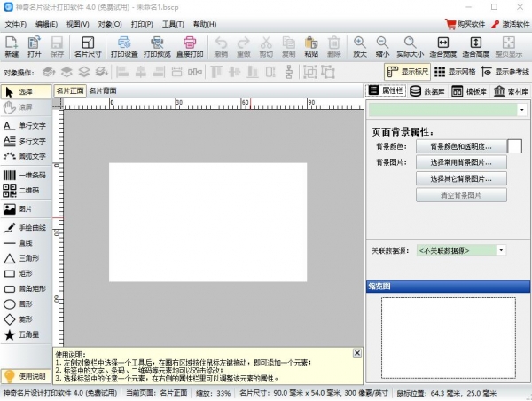Expand the 关联数据源 data source dropdown

[x=501, y=250]
